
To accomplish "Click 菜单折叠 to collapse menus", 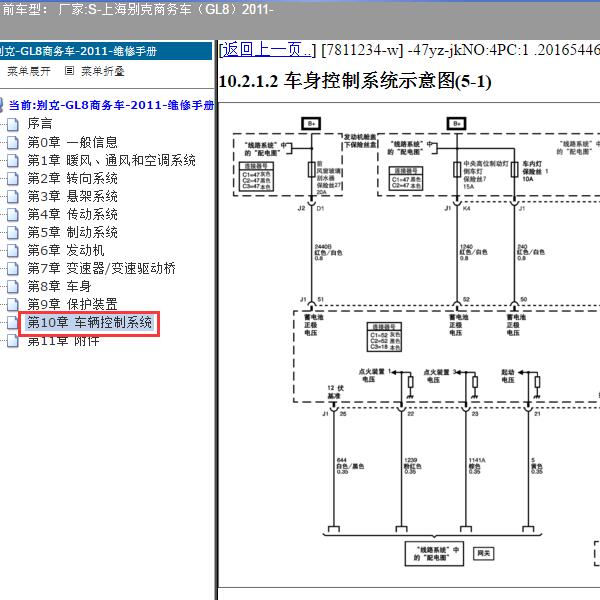I will (103, 71).
